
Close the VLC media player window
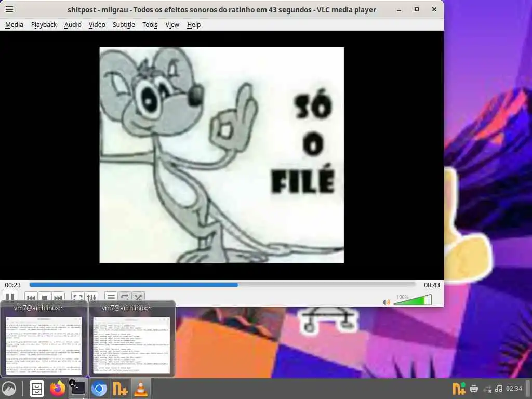coord(434,9)
